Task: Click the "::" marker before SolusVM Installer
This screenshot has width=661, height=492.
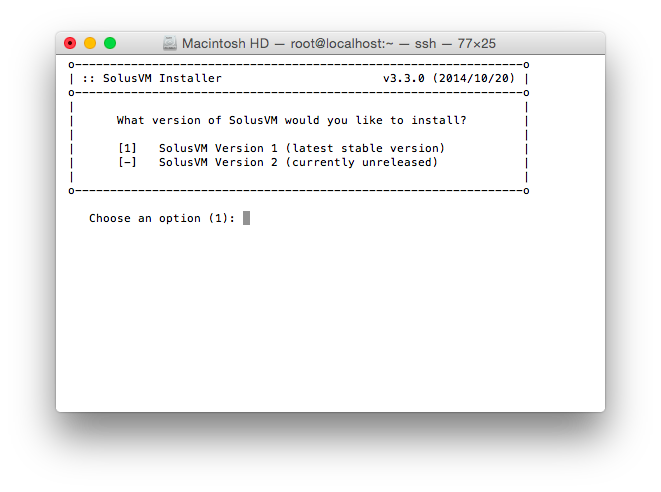Action: [88, 78]
